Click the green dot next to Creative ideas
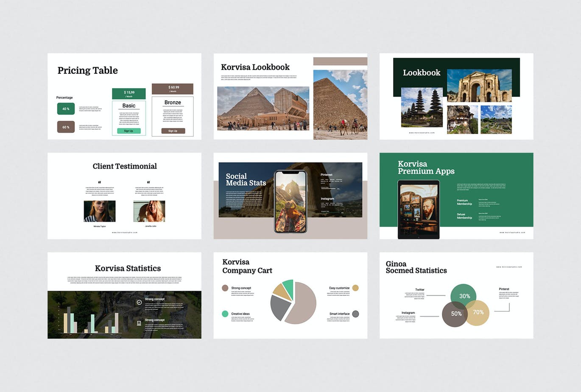The width and height of the screenshot is (581, 392). click(225, 314)
